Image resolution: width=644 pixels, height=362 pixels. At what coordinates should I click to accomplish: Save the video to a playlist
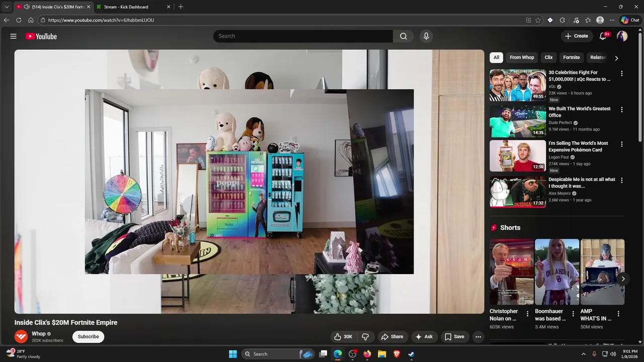(454, 337)
